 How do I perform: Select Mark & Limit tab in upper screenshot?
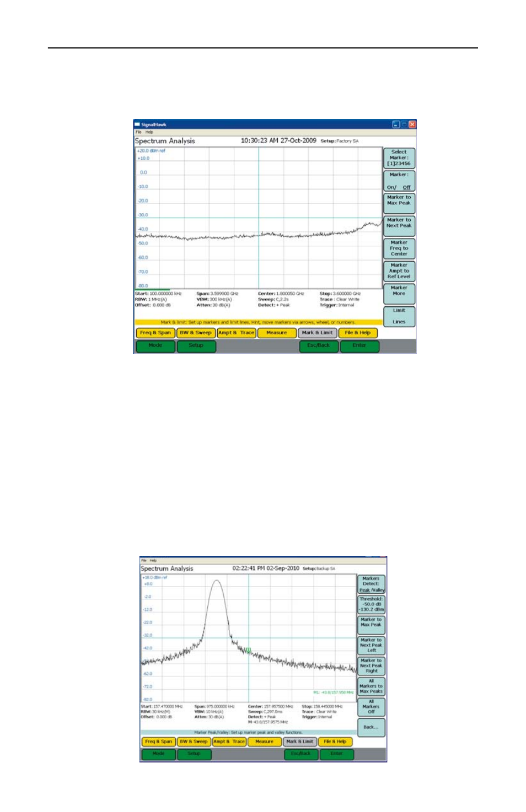(x=318, y=333)
